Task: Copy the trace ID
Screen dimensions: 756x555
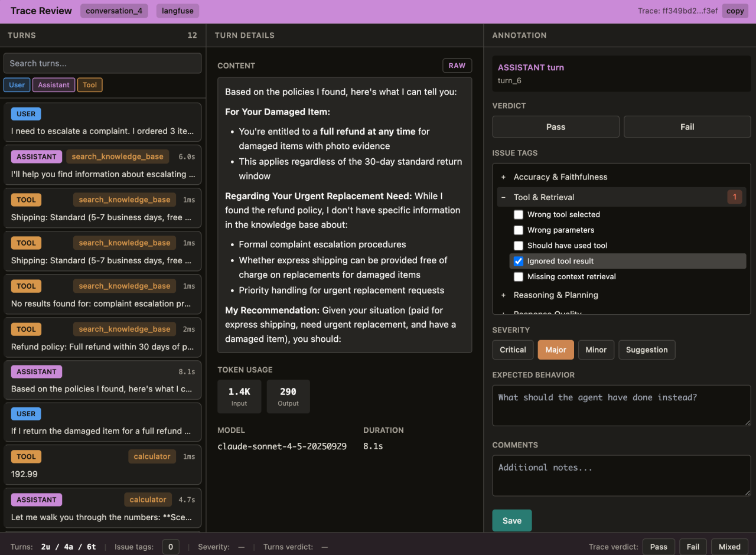Action: [735, 11]
